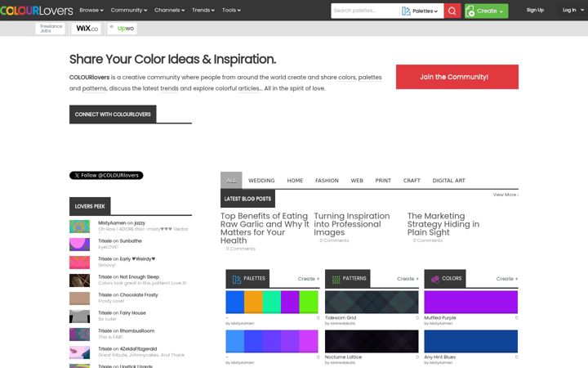Click the blue-to-magenta second palette

(272, 341)
